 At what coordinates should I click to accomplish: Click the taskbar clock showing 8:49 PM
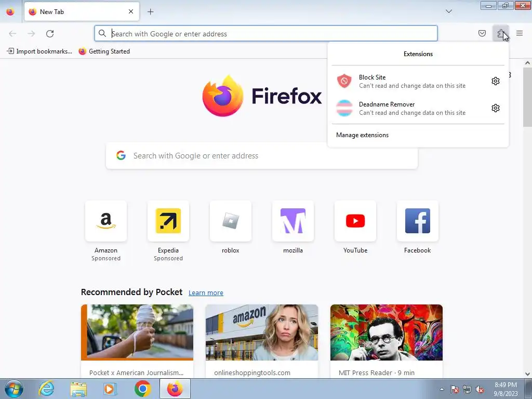click(506, 389)
